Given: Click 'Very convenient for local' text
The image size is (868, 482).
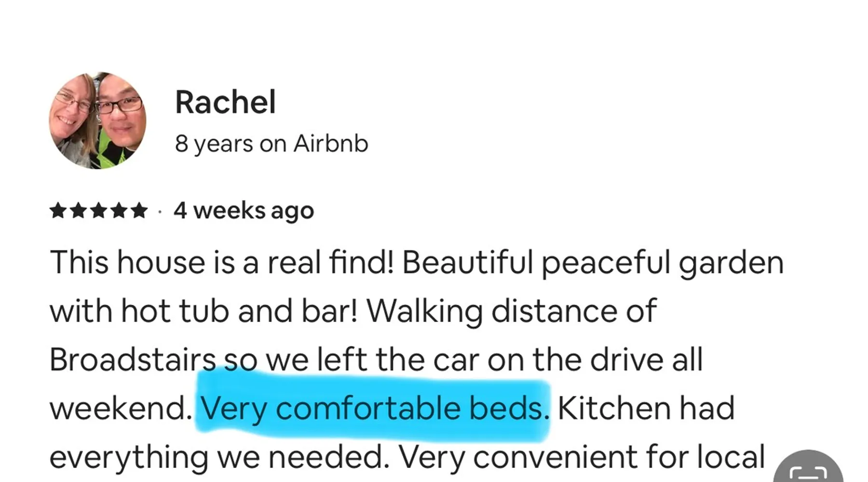Looking at the screenshot, I should 581,457.
